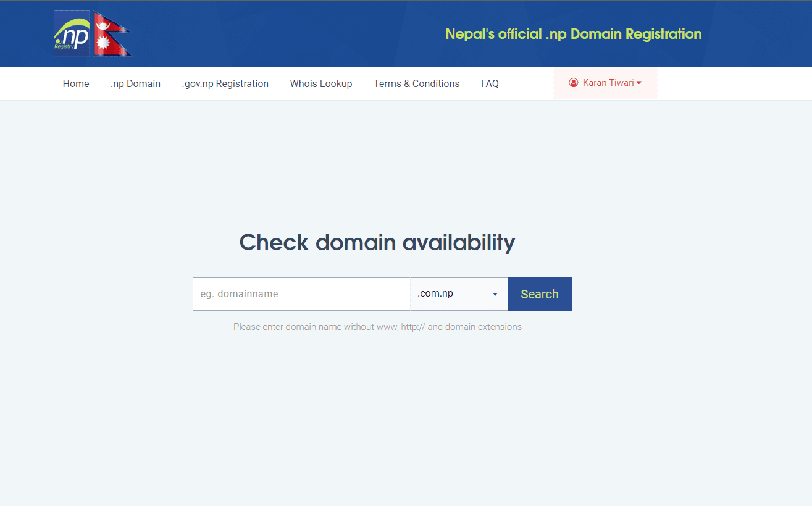This screenshot has width=812, height=506.
Task: Click the extension selector's arrow
Action: click(495, 295)
